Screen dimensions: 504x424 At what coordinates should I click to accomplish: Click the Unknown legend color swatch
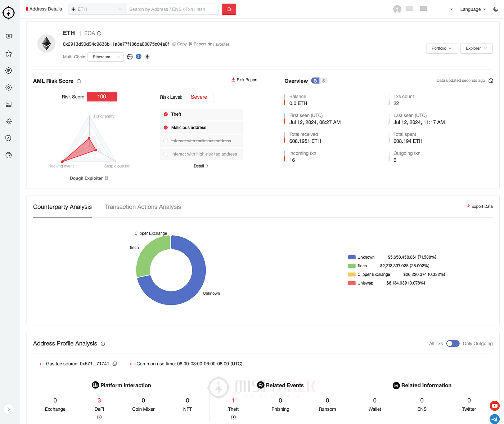point(352,257)
